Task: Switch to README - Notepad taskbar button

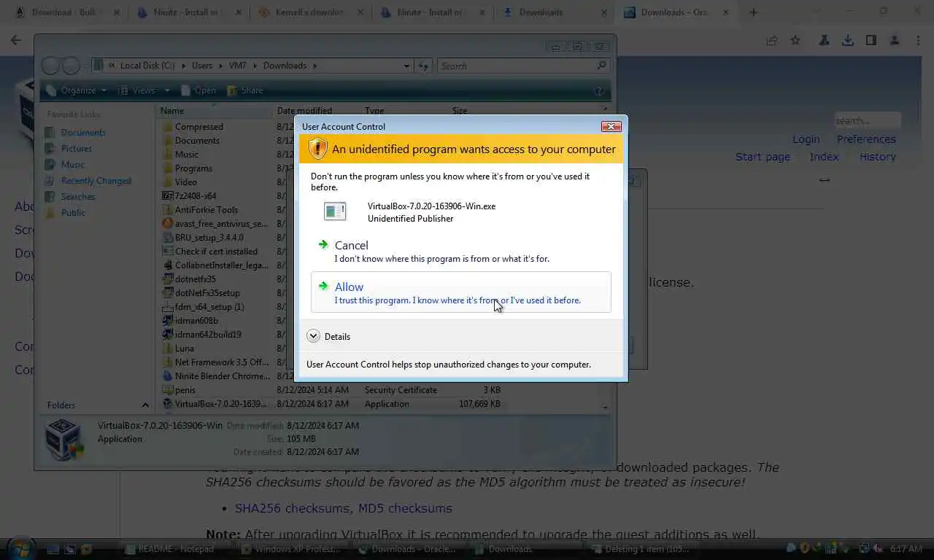Action: 172,549
